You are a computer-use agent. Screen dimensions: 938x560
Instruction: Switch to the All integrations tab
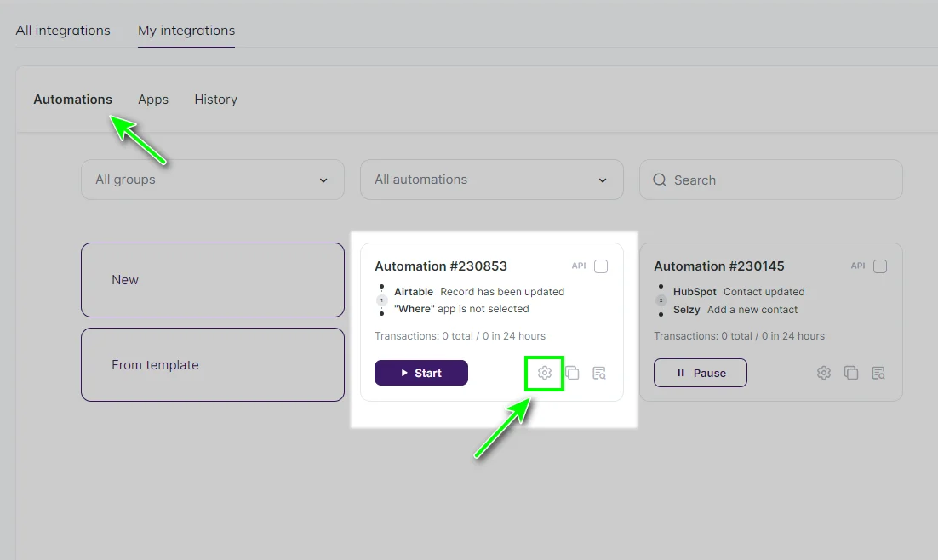(x=63, y=31)
